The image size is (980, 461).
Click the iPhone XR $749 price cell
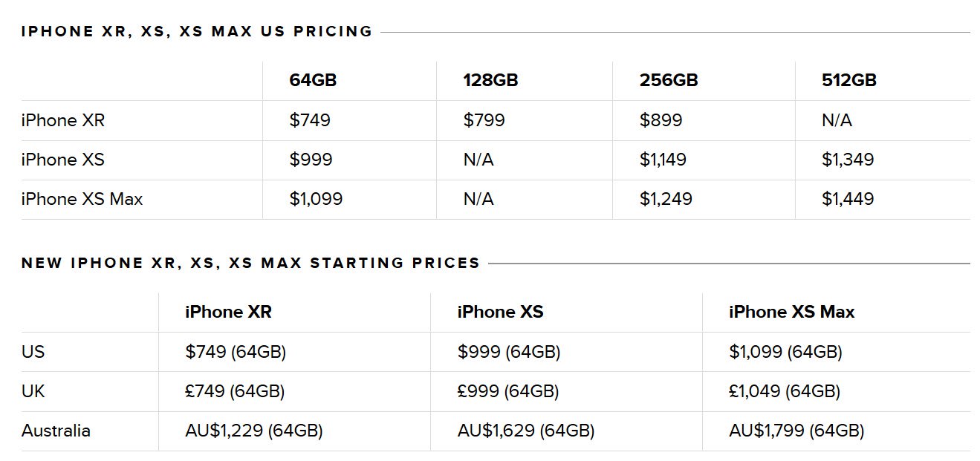[x=310, y=120]
